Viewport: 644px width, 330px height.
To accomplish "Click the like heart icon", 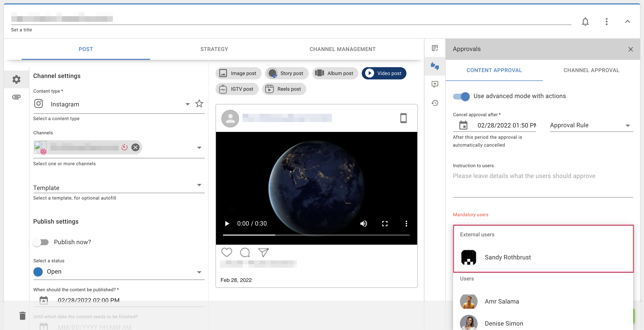I will pyautogui.click(x=227, y=252).
